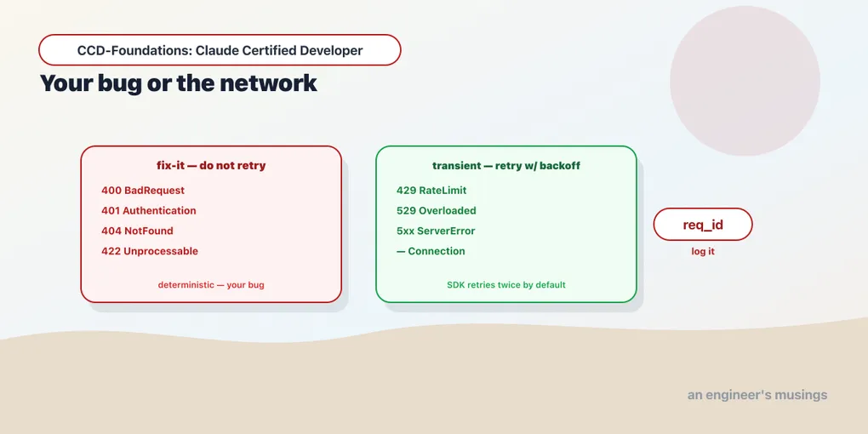Image resolution: width=868 pixels, height=434 pixels.
Task: Click the '529 Overloaded' line
Action: coord(437,211)
